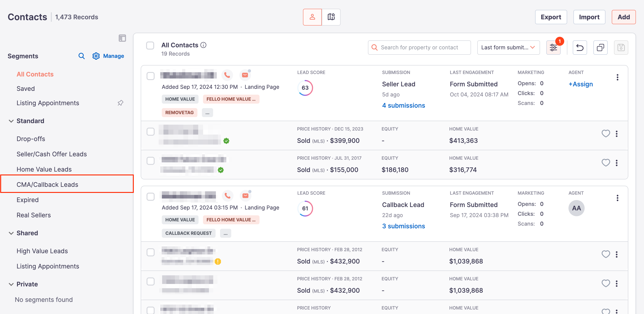Image resolution: width=644 pixels, height=314 pixels.
Task: Email the contact with lead score 61
Action: [246, 195]
